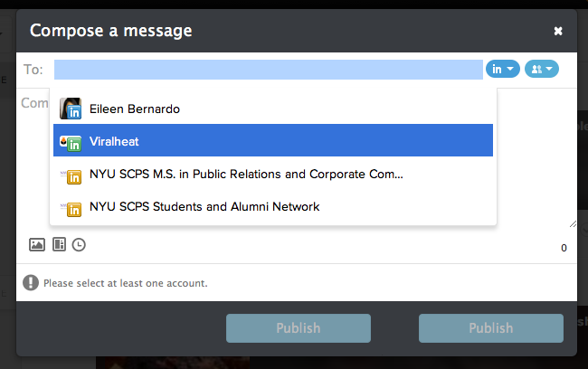Focus the To recipient input field

click(x=268, y=69)
